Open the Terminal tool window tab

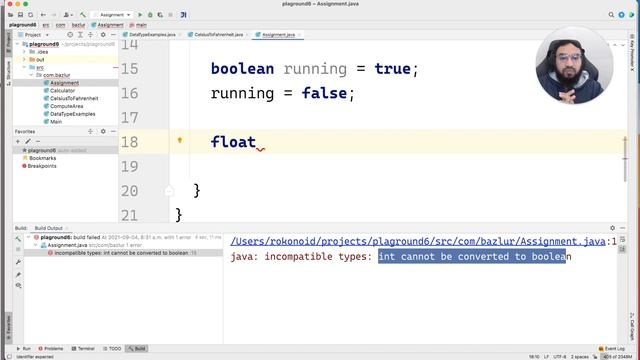83,349
